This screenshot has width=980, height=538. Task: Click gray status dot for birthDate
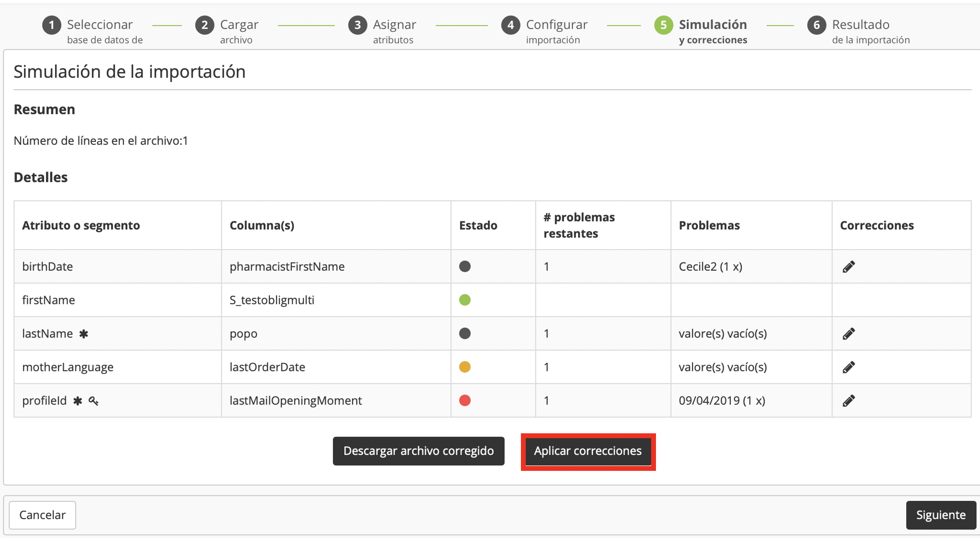[x=465, y=266]
